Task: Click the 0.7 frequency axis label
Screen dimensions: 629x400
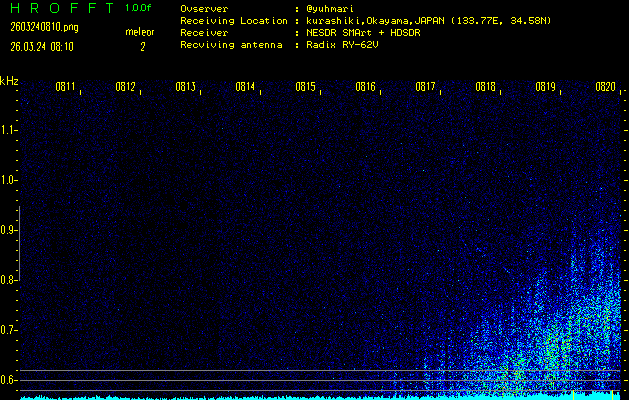Action: (9, 329)
